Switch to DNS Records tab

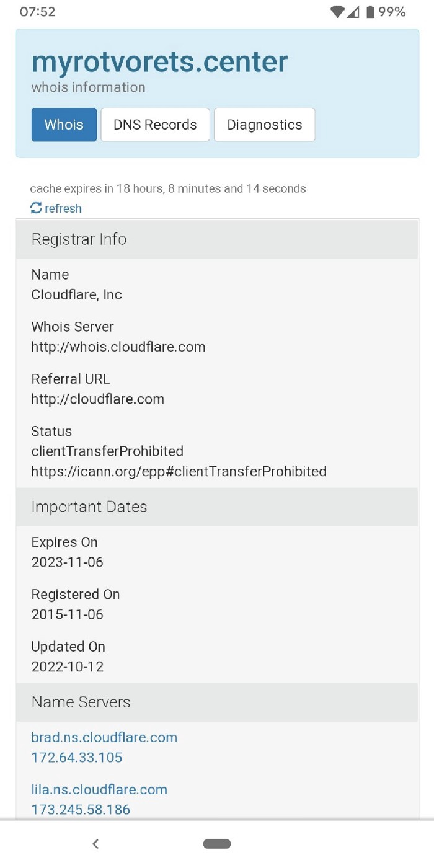pos(155,125)
